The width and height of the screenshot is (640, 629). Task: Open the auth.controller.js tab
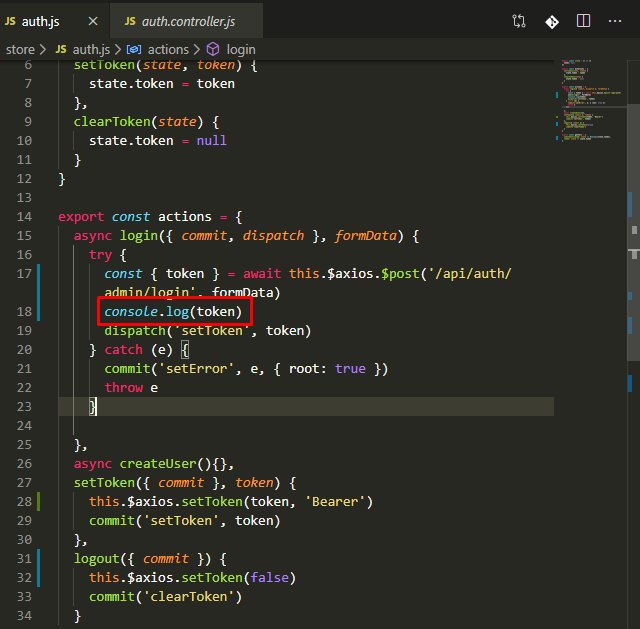(x=188, y=21)
